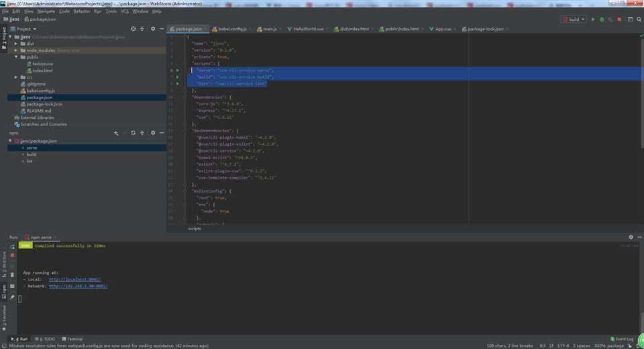Fold the dependencies block in the editor gutter
This screenshot has height=349, width=644.
point(185,97)
